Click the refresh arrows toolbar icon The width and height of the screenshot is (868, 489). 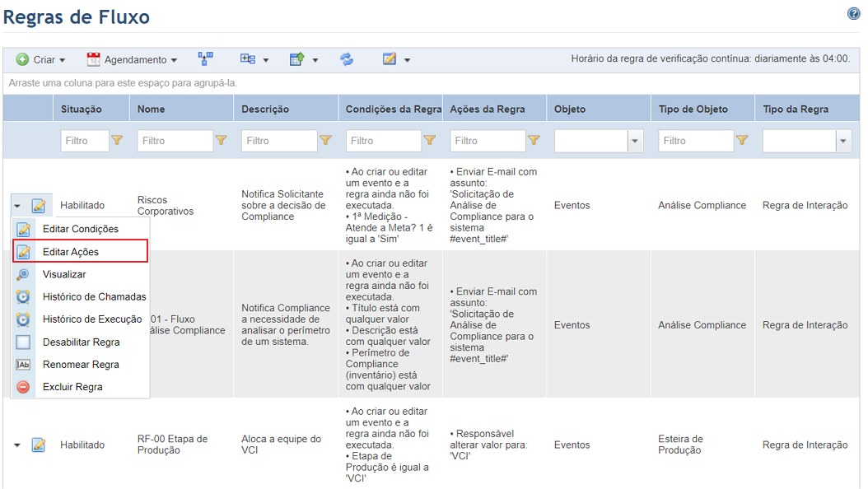pyautogui.click(x=347, y=59)
